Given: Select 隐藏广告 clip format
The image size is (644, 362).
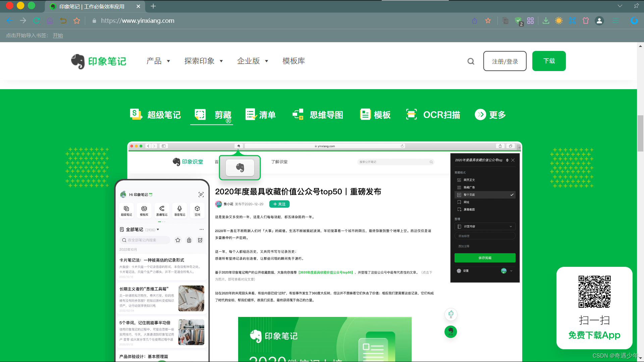Looking at the screenshot, I should point(485,187).
